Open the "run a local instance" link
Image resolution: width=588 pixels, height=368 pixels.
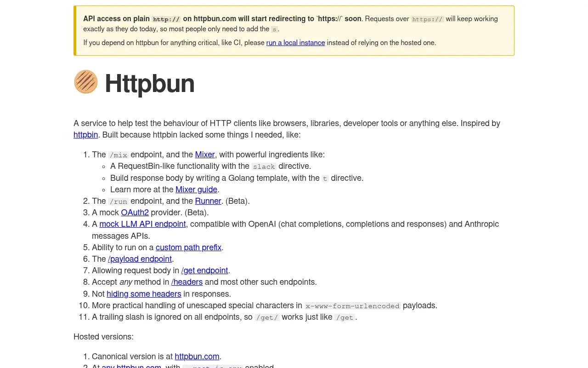pos(295,43)
